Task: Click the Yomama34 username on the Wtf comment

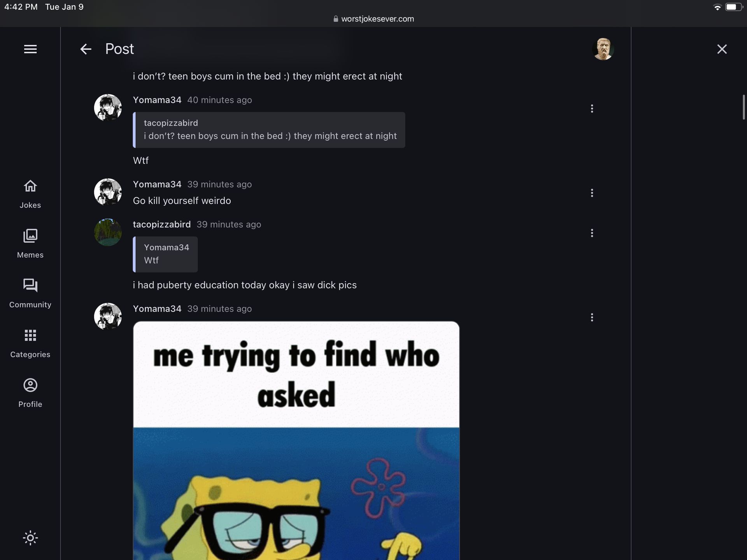Action: pos(157,100)
